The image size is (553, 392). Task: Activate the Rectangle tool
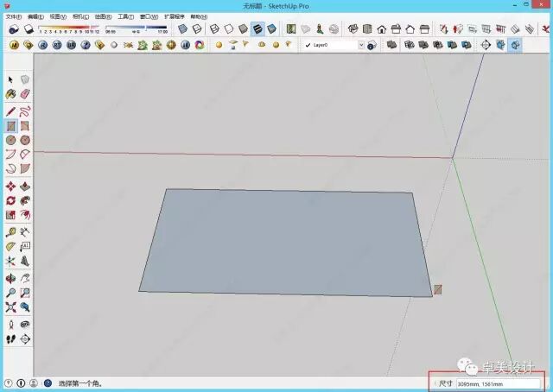pos(11,126)
